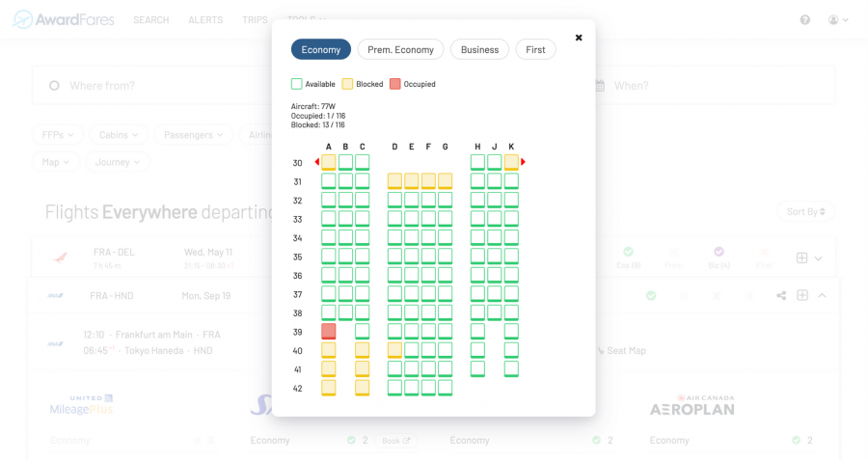Screen dimensions: 868x461
Task: Expand the FFPs filter dropdown
Action: point(59,135)
